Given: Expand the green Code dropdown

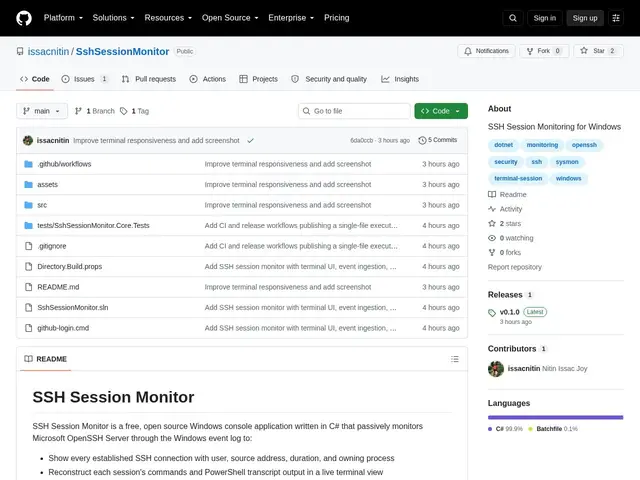Looking at the screenshot, I should tap(441, 111).
